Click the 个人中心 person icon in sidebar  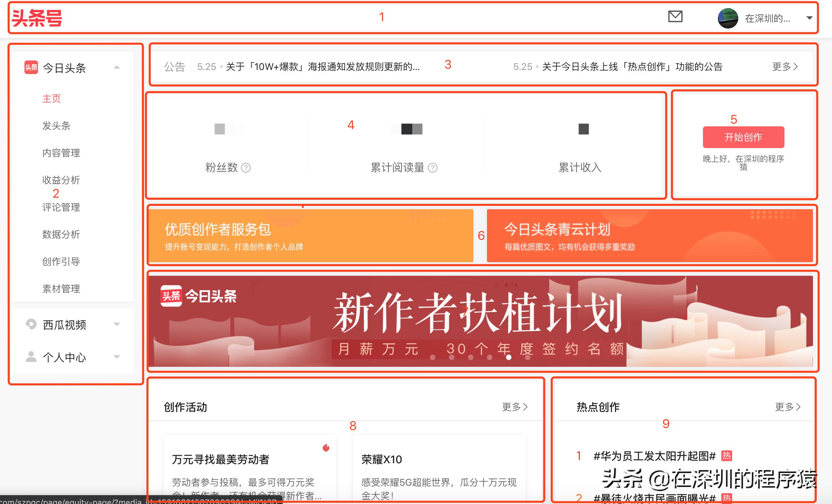coord(31,357)
